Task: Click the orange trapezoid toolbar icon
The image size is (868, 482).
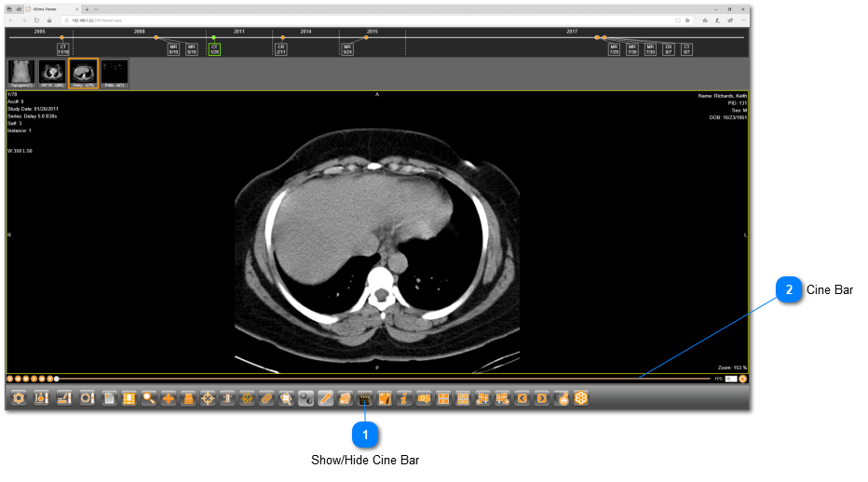Action: click(x=188, y=398)
